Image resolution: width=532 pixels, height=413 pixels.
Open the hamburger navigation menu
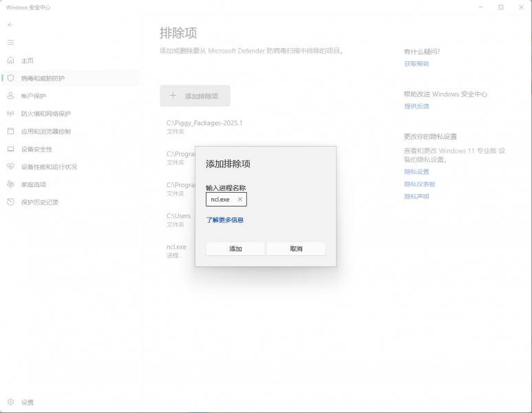coord(10,43)
